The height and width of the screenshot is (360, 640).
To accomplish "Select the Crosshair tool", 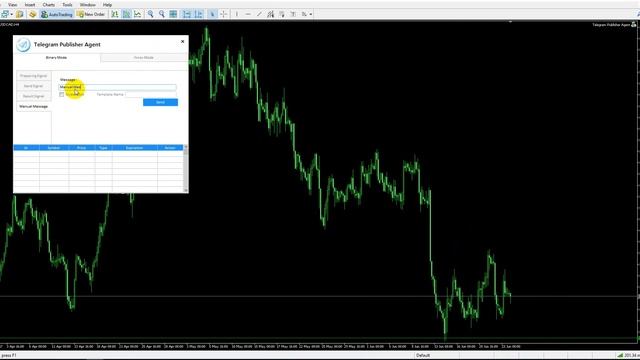I will coord(224,14).
